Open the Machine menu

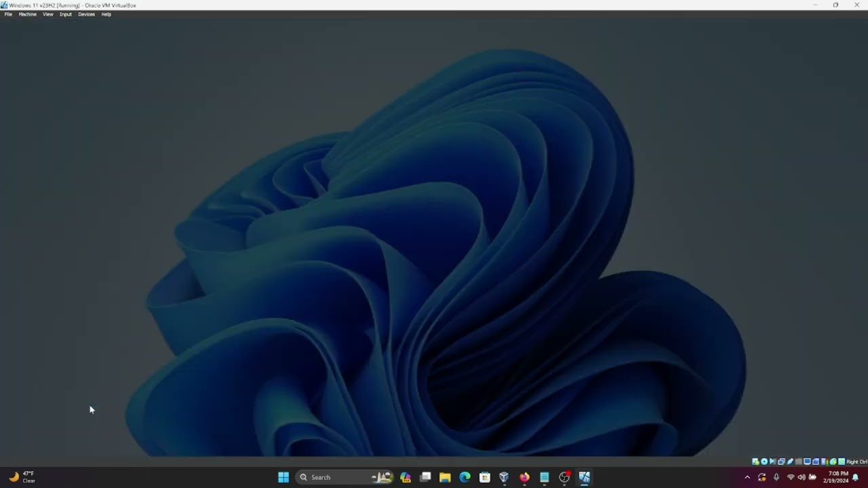27,14
